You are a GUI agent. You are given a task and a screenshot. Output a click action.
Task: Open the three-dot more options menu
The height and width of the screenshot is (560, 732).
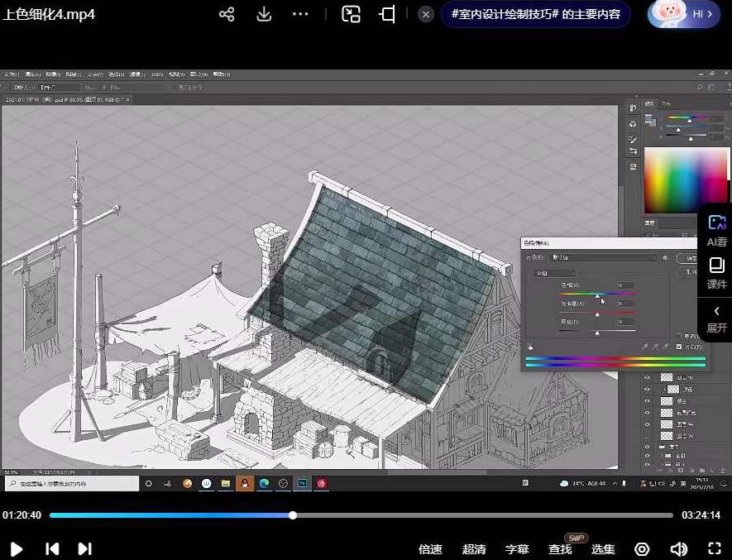(300, 15)
